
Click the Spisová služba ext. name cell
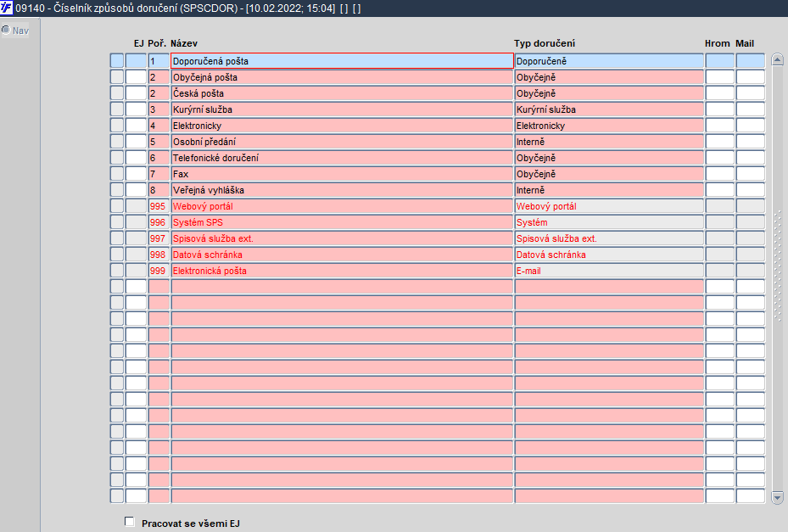[342, 238]
